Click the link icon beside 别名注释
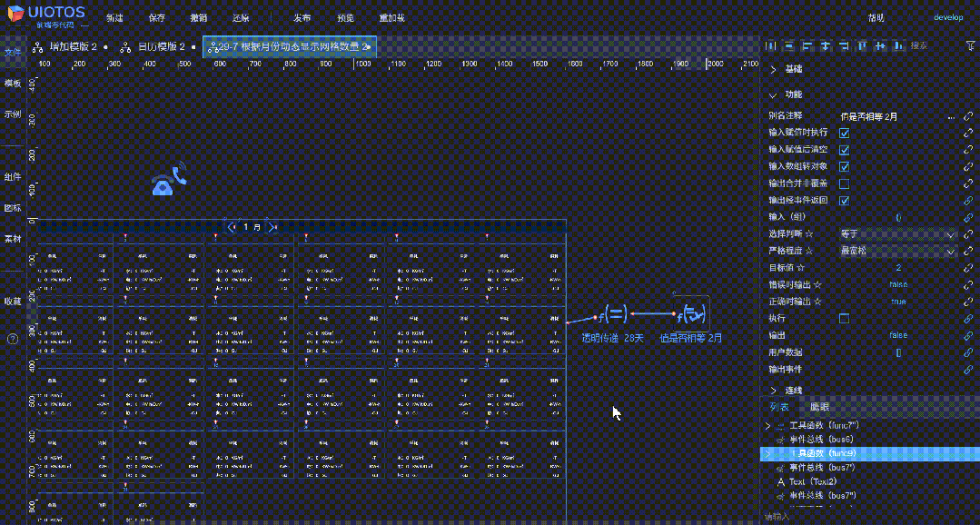 point(968,117)
